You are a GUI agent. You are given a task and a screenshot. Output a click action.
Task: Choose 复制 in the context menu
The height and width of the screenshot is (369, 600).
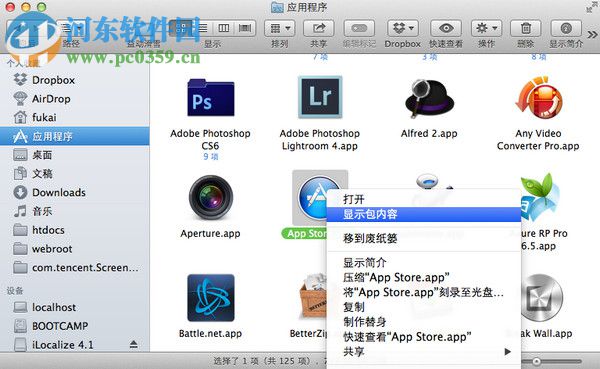[x=424, y=307]
